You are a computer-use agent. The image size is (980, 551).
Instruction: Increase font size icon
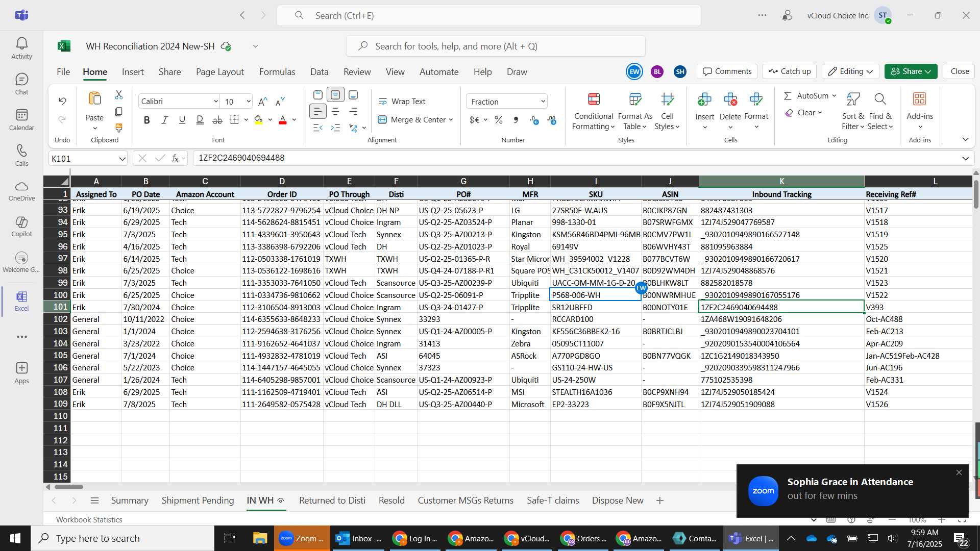(x=262, y=102)
